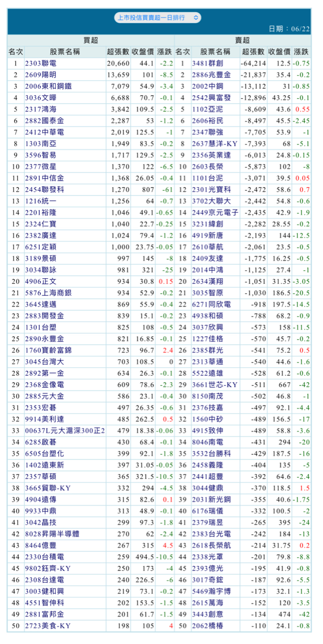Open the 00637L元大滬深300正2 link
This screenshot has width=323, height=644.
65,431
